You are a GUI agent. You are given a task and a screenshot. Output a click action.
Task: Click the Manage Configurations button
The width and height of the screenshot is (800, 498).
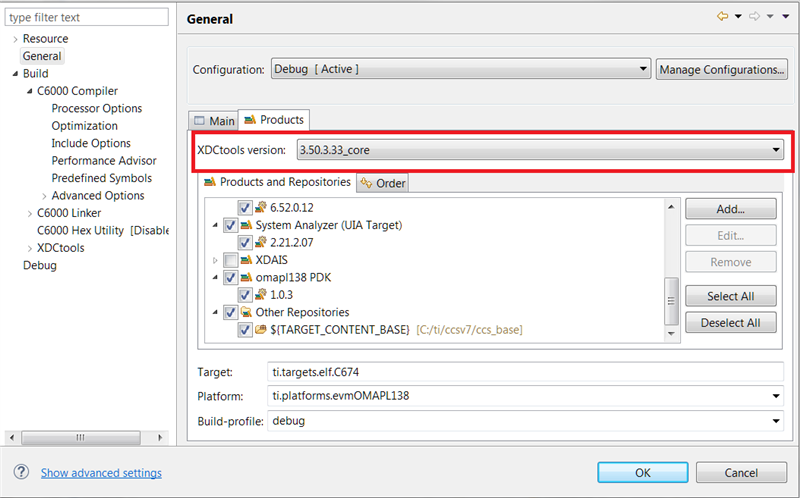point(721,69)
